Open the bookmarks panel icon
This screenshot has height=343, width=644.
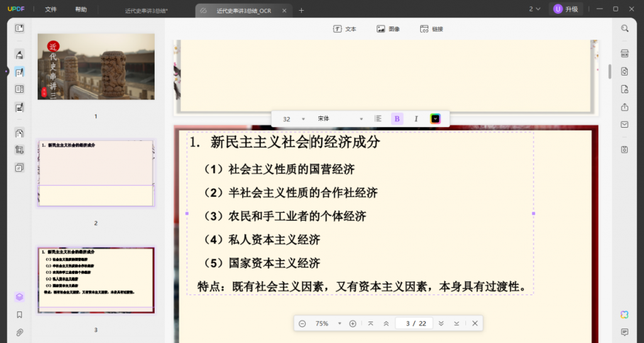(x=19, y=315)
